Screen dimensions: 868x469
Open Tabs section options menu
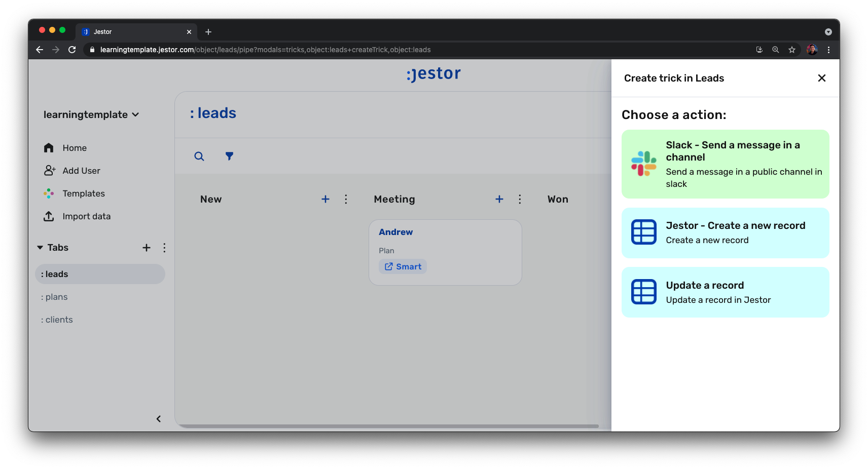[x=164, y=248]
